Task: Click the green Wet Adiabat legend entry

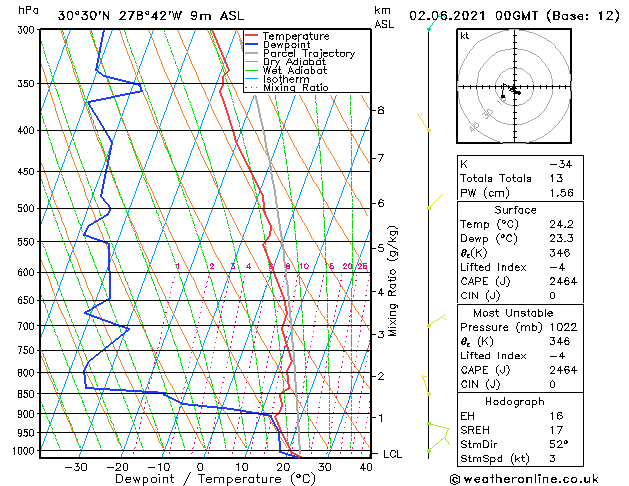Action: (286, 71)
